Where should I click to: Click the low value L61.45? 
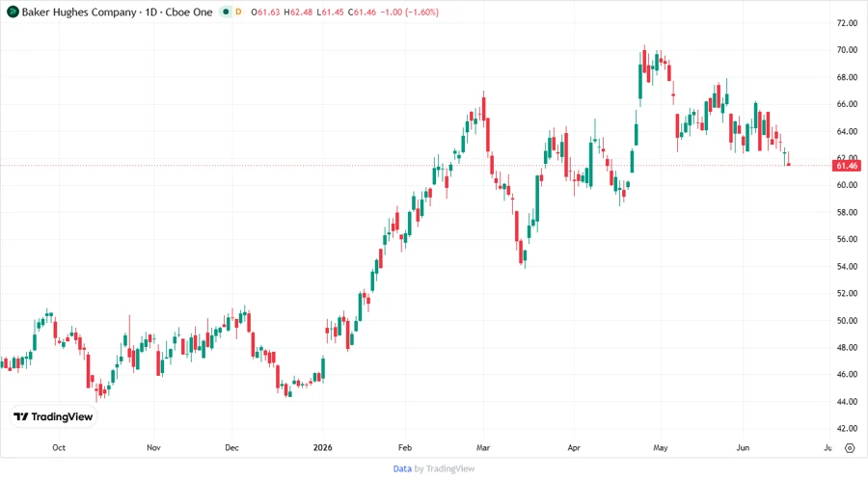pos(330,12)
